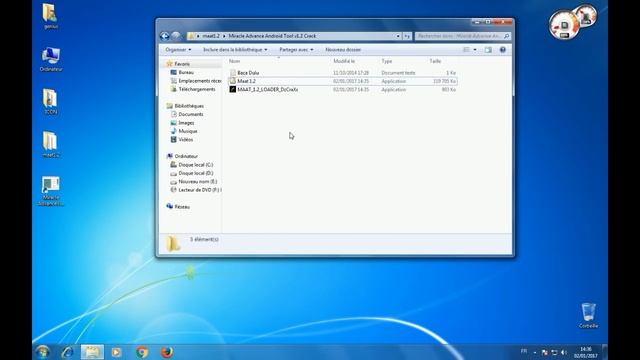The height and width of the screenshot is (360, 640).
Task: Open the Musique library
Action: [x=184, y=131]
